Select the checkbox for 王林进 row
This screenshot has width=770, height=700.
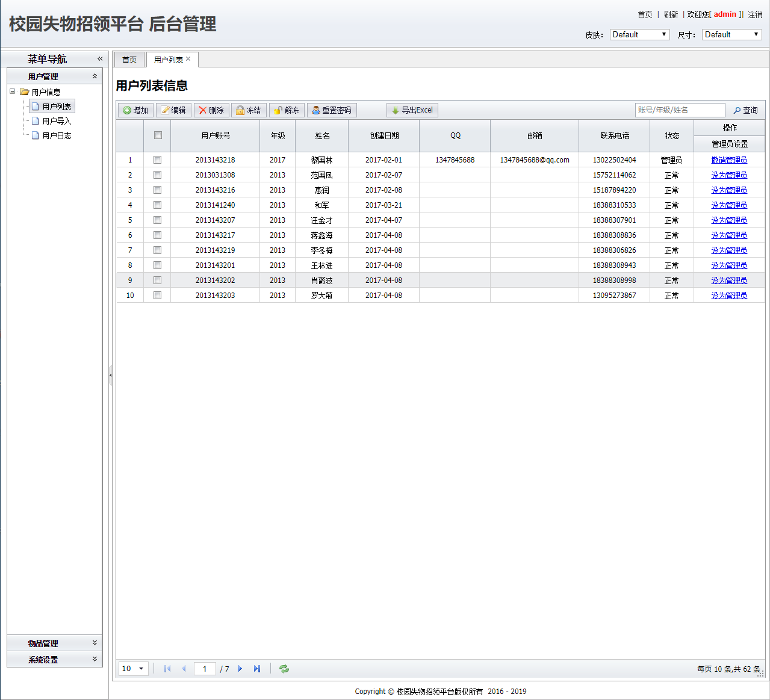tap(158, 265)
